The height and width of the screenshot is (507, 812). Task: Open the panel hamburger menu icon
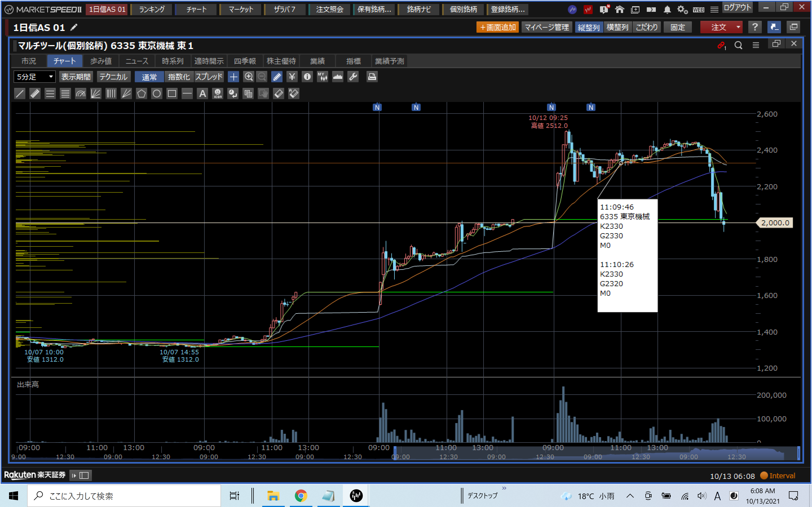point(756,45)
